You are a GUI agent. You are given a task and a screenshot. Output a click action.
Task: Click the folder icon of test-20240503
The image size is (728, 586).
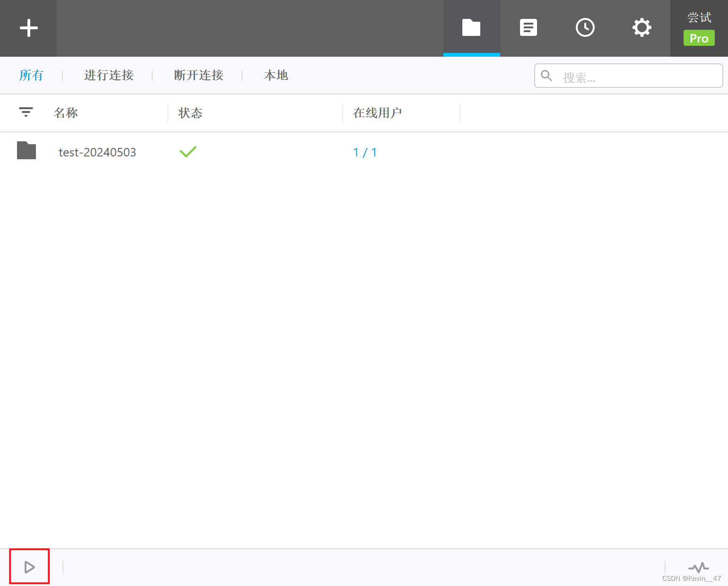pos(26,151)
